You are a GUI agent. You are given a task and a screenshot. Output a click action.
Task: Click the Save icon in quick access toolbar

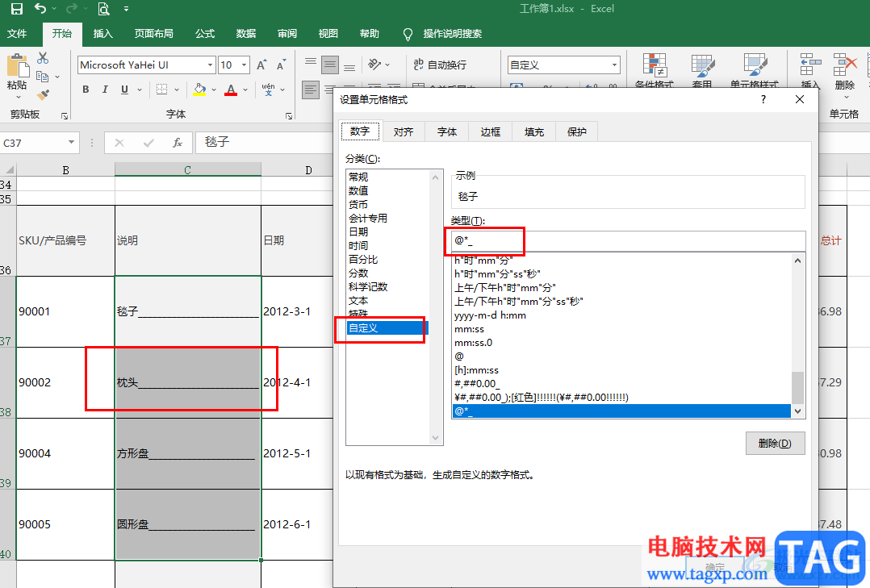click(17, 9)
